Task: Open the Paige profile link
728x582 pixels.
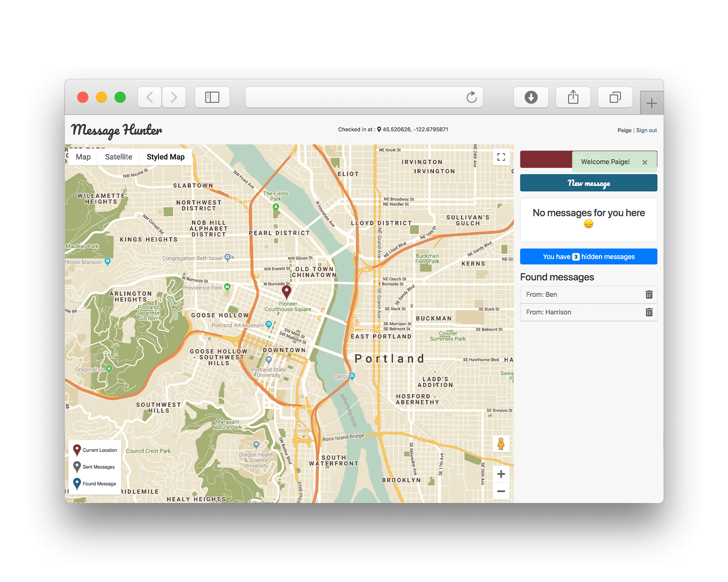Action: coord(624,130)
